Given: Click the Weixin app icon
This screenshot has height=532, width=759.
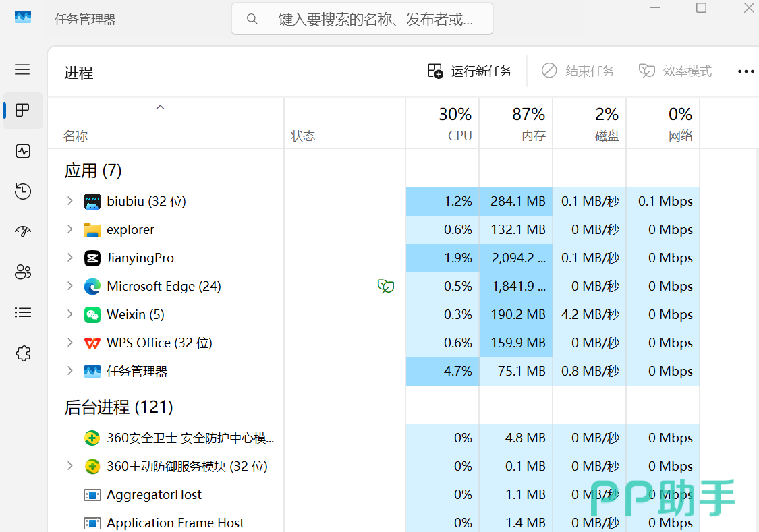Looking at the screenshot, I should click(92, 315).
